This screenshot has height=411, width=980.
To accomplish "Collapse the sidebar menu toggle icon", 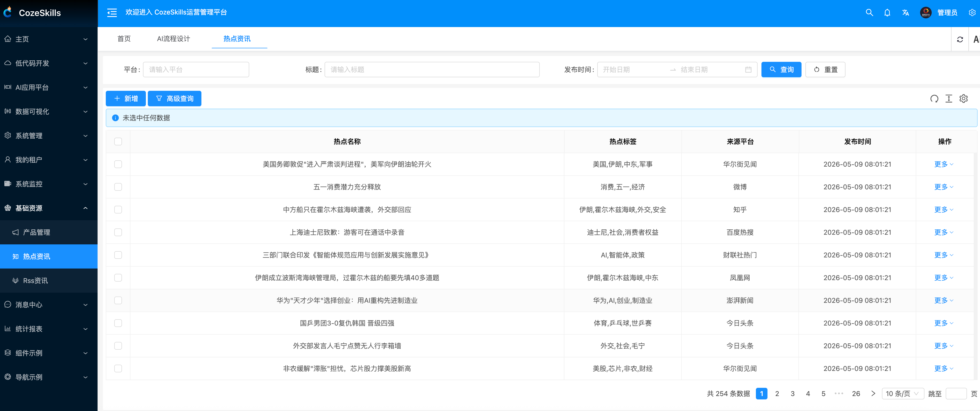I will 112,13.
